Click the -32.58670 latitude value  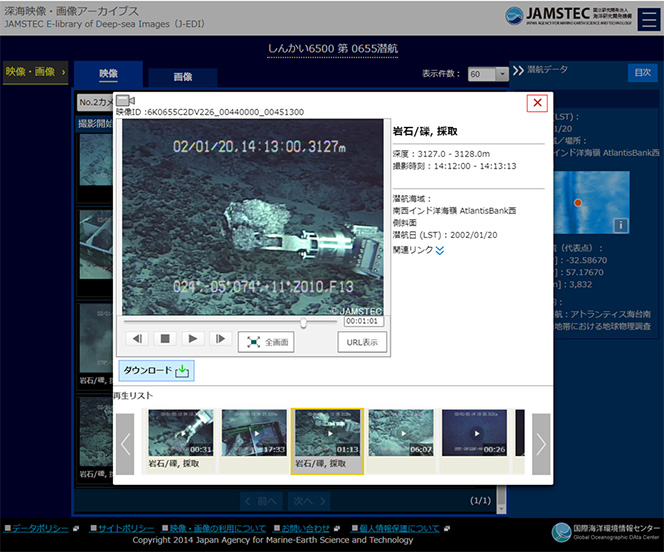(586, 260)
